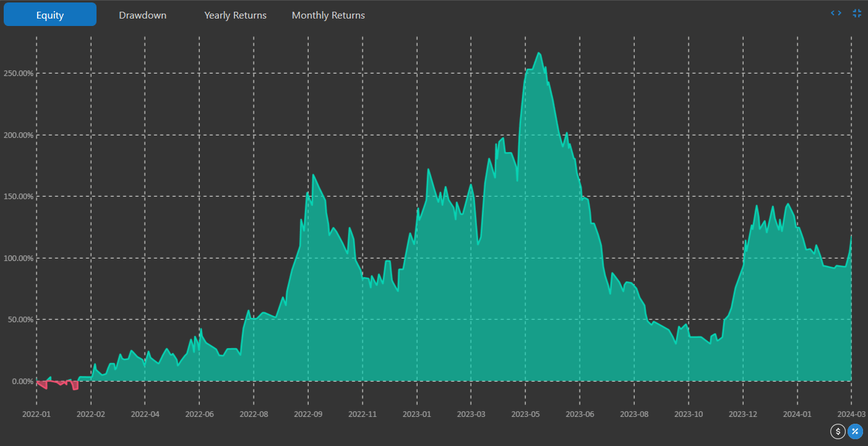
Task: Select the Equity tab
Action: (x=50, y=15)
